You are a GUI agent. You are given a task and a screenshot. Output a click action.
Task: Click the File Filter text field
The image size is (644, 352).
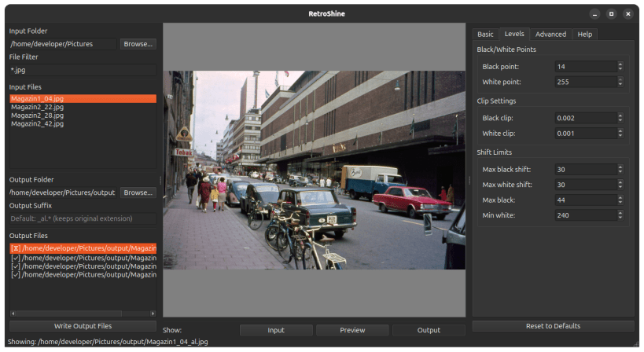pyautogui.click(x=82, y=70)
